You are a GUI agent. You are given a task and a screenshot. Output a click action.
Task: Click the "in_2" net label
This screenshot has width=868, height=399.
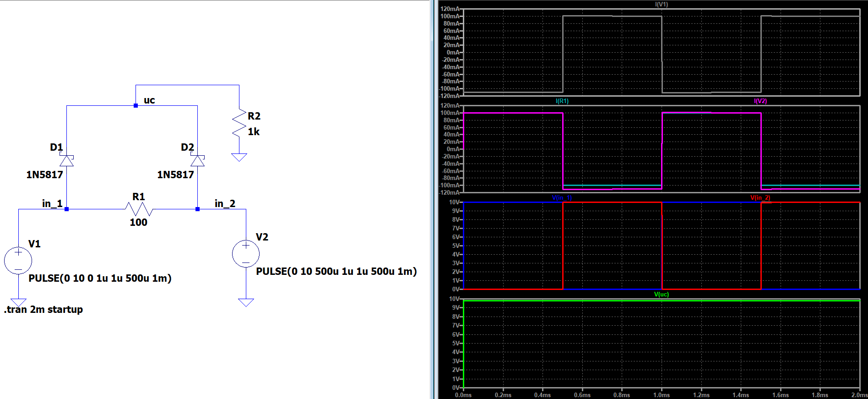click(x=225, y=203)
